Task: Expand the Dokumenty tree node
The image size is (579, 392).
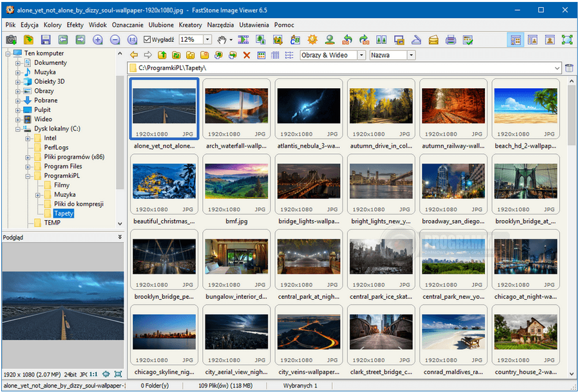Action: pyautogui.click(x=18, y=63)
